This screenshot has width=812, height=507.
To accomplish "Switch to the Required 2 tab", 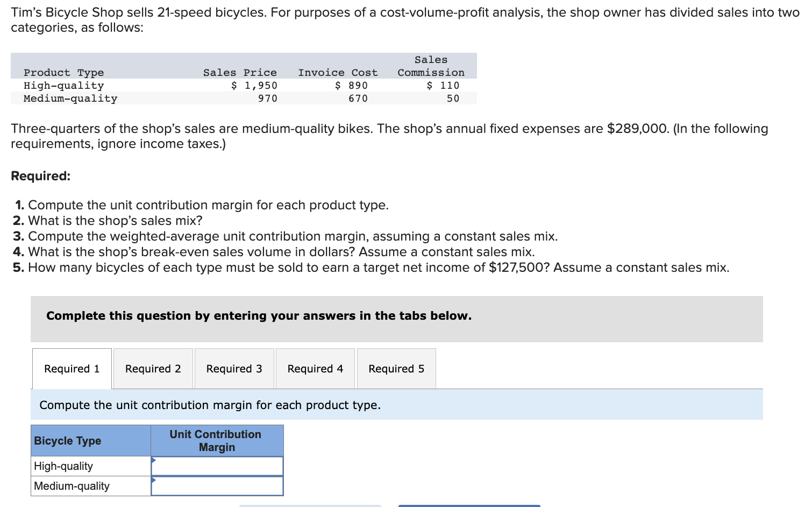I will pyautogui.click(x=153, y=369).
